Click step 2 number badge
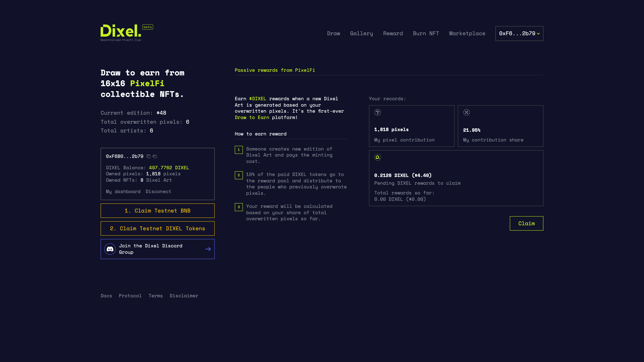Image resolution: width=644 pixels, height=362 pixels. 239,175
